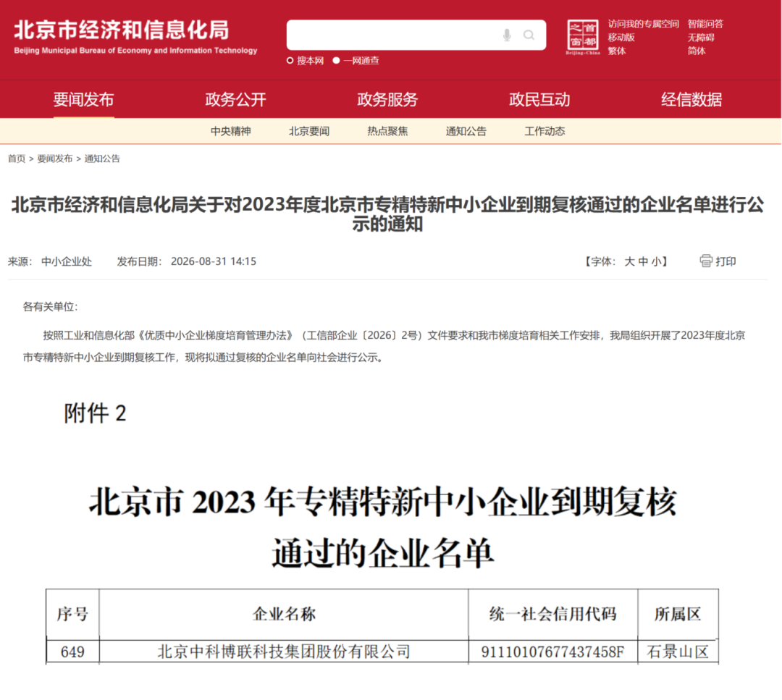This screenshot has height=700, width=782.
Task: Click the magnifier search icon
Action: click(x=529, y=35)
